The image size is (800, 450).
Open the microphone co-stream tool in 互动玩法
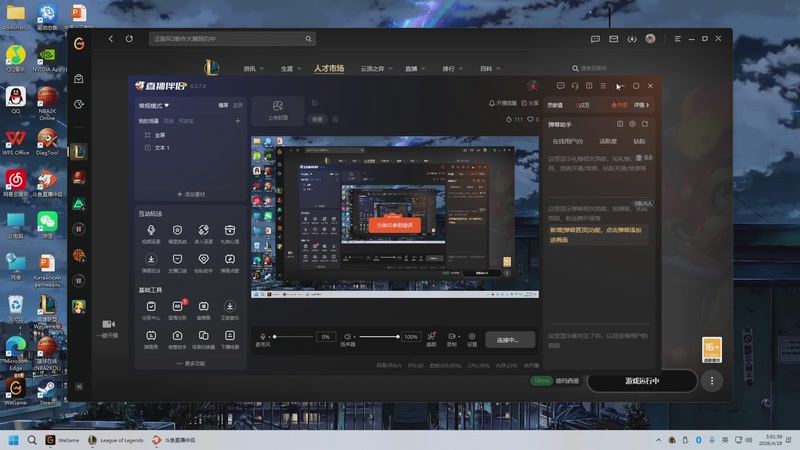click(151, 233)
